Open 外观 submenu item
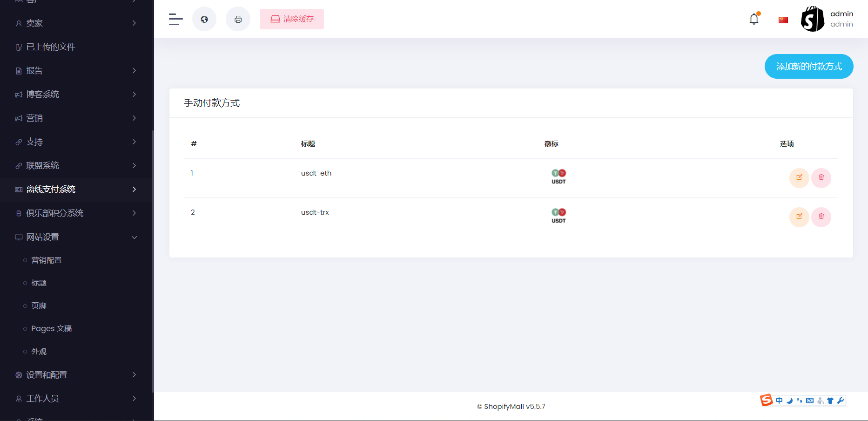Image resolution: width=868 pixels, height=421 pixels. point(39,352)
